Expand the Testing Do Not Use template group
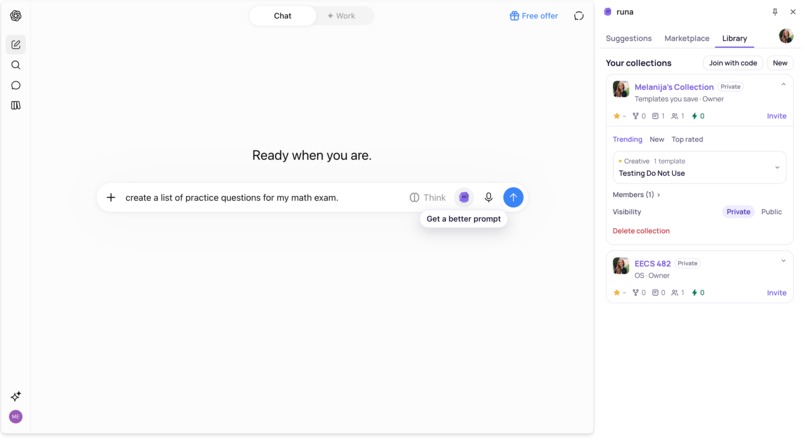806x438 pixels. pyautogui.click(x=777, y=168)
